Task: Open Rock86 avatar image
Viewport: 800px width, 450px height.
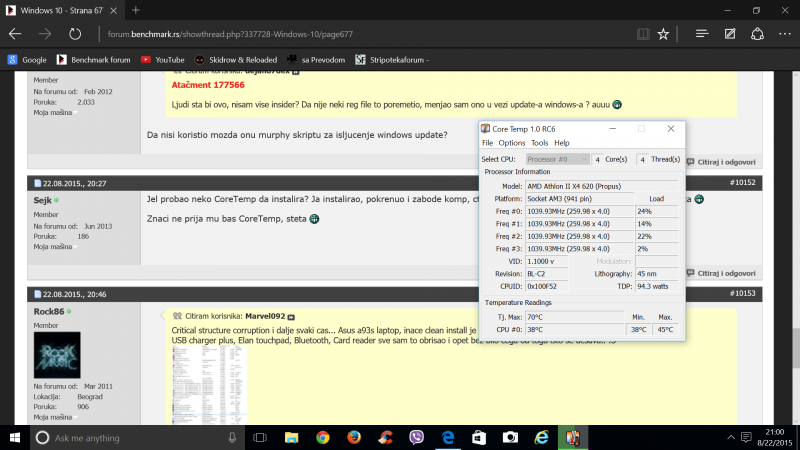Action: coord(57,355)
